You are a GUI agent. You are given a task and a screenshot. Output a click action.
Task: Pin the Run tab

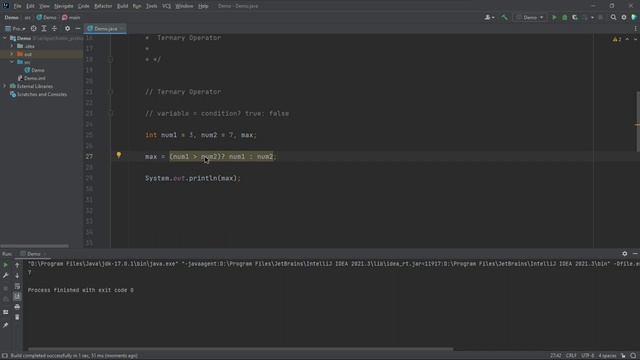pyautogui.click(x=6, y=325)
